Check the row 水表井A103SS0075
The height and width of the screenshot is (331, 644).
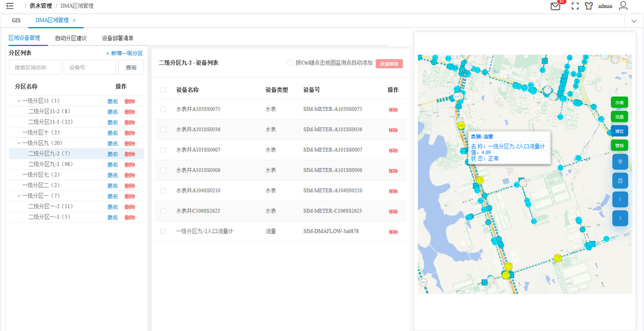(163, 109)
